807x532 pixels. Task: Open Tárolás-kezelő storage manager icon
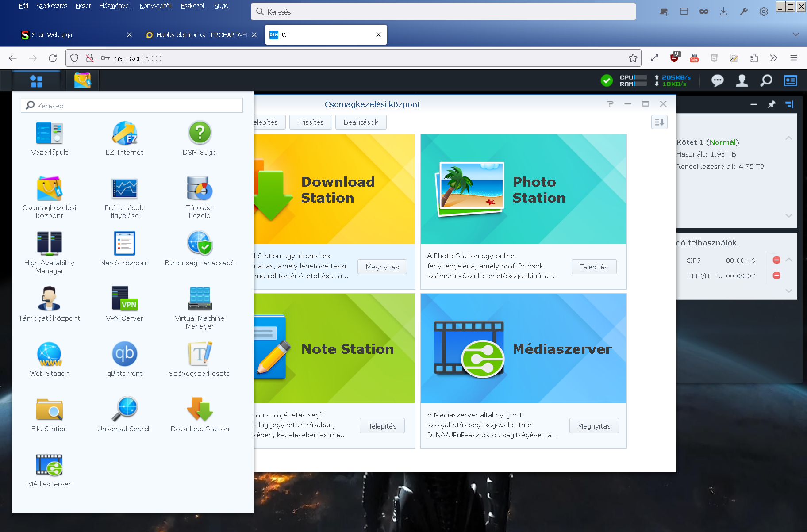point(200,189)
